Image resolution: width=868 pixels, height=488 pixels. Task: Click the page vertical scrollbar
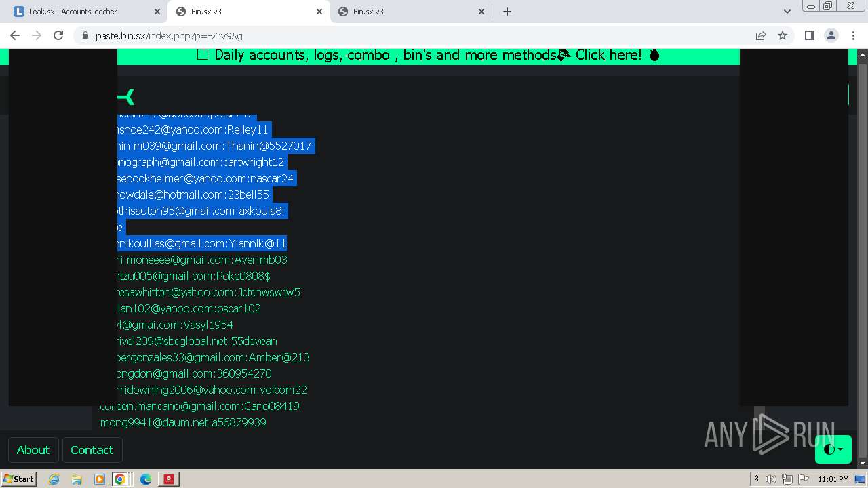tap(863, 258)
